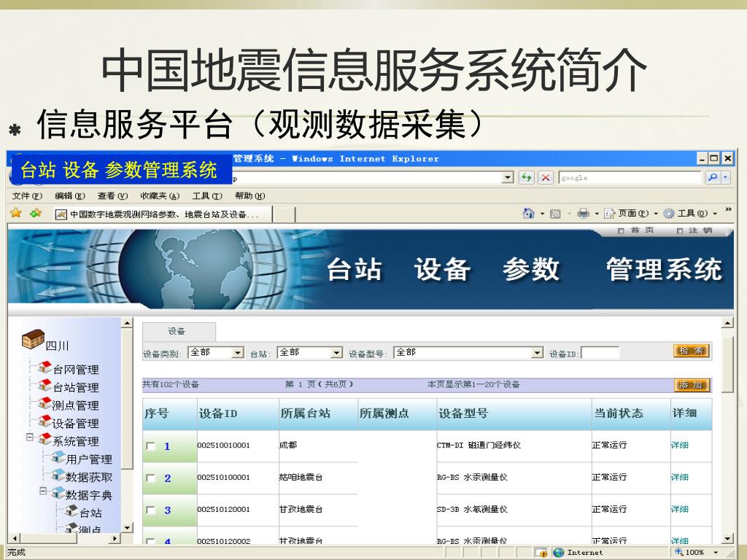Check the checkbox for row 4

pos(150,541)
